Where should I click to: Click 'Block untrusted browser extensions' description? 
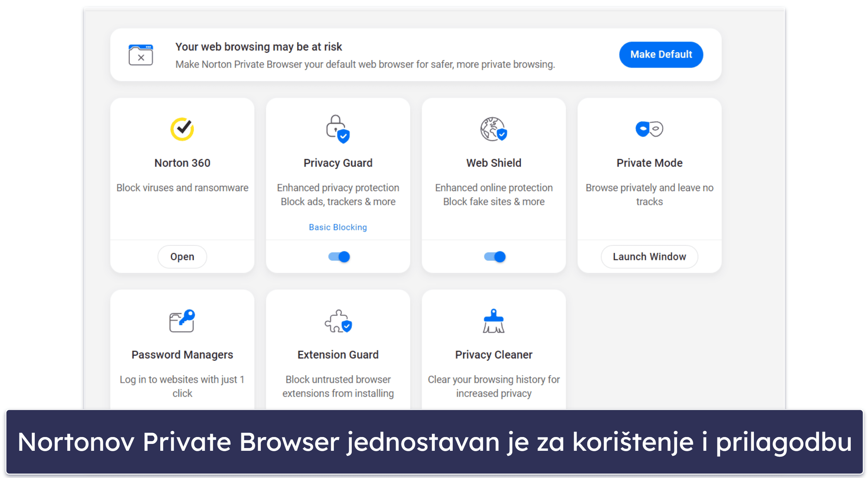click(338, 386)
